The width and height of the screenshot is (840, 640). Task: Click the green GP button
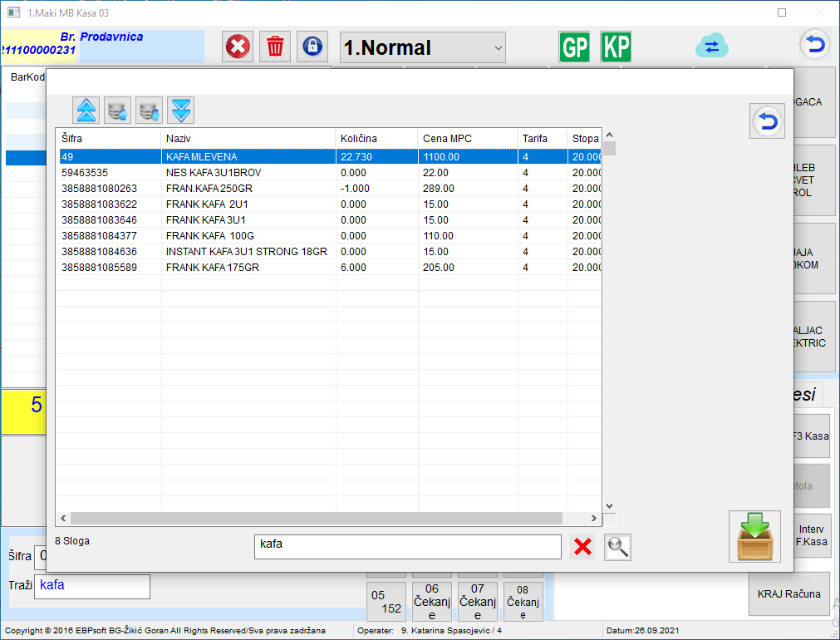pos(574,47)
